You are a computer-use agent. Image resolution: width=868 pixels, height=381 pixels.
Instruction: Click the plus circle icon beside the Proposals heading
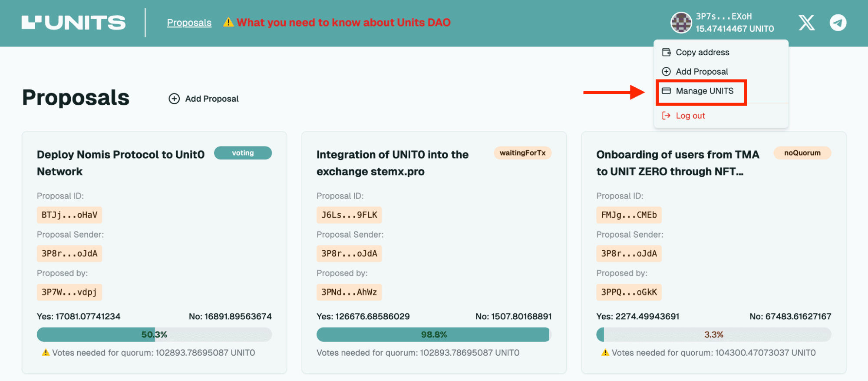click(174, 99)
